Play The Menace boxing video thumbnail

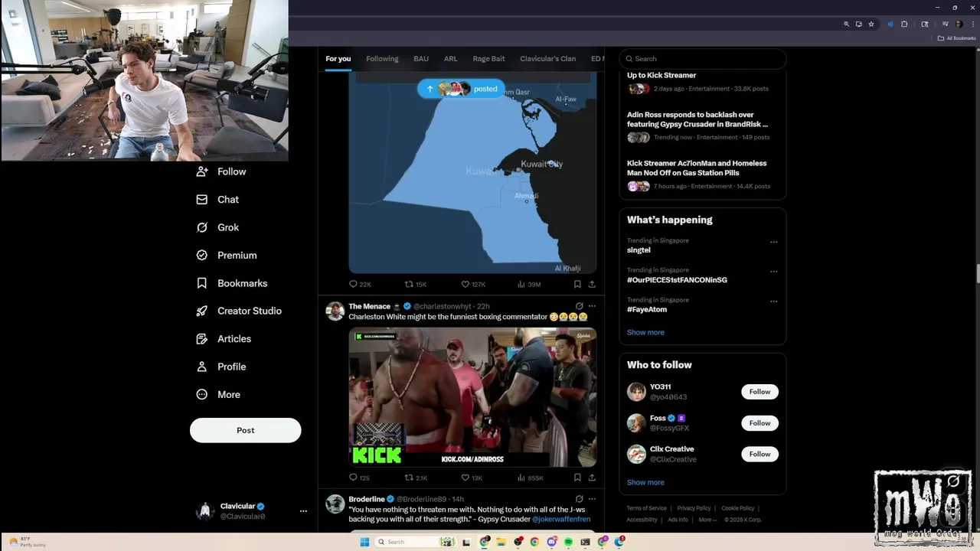pyautogui.click(x=472, y=397)
